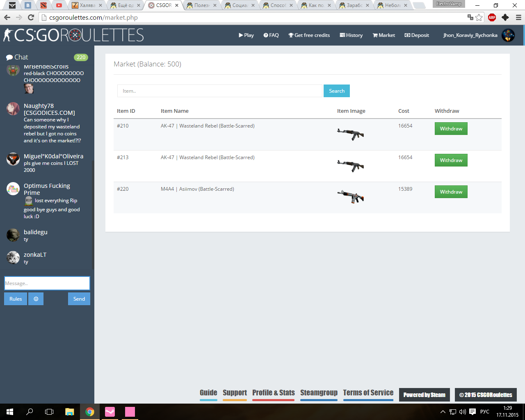Focus the market Item search field
Image resolution: width=525 pixels, height=420 pixels.
[x=220, y=91]
